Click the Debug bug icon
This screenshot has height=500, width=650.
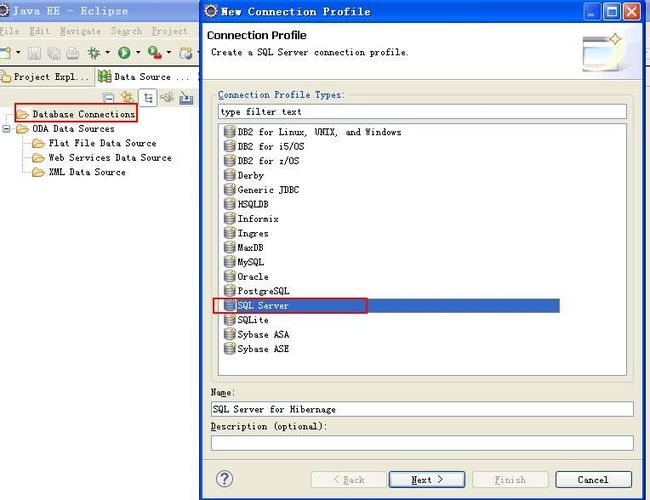pyautogui.click(x=94, y=53)
